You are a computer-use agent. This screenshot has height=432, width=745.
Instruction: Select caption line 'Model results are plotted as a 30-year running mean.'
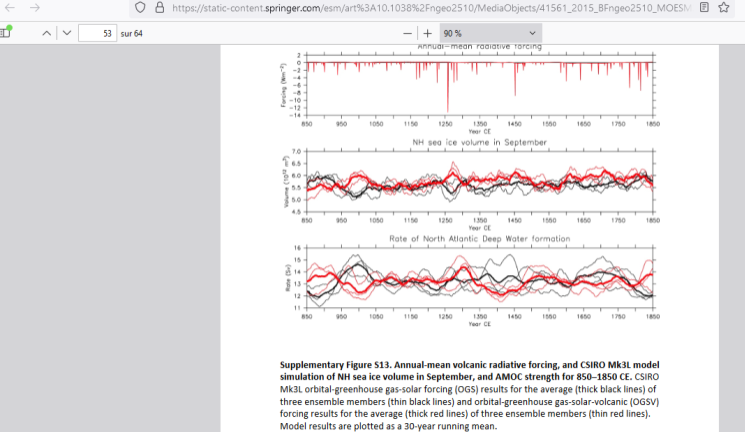[388, 426]
